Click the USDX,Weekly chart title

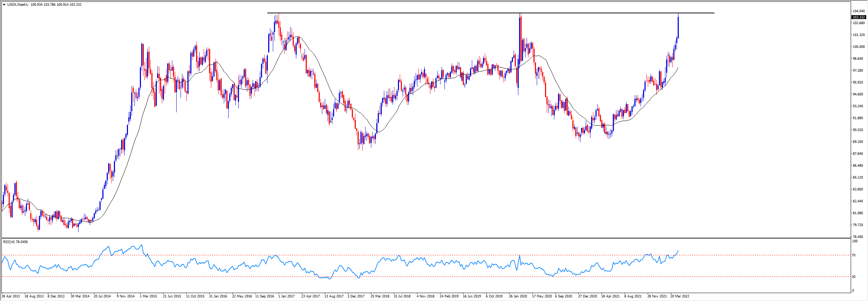tap(18, 5)
